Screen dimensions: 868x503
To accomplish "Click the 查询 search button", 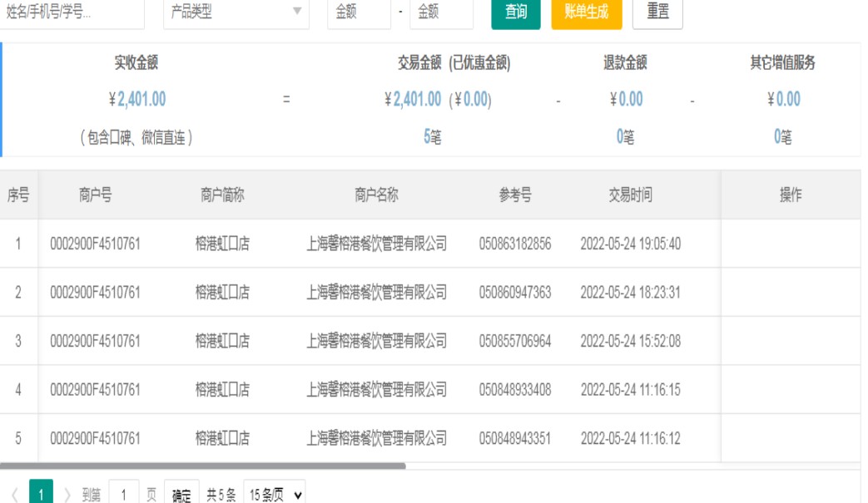I will 516,12.
